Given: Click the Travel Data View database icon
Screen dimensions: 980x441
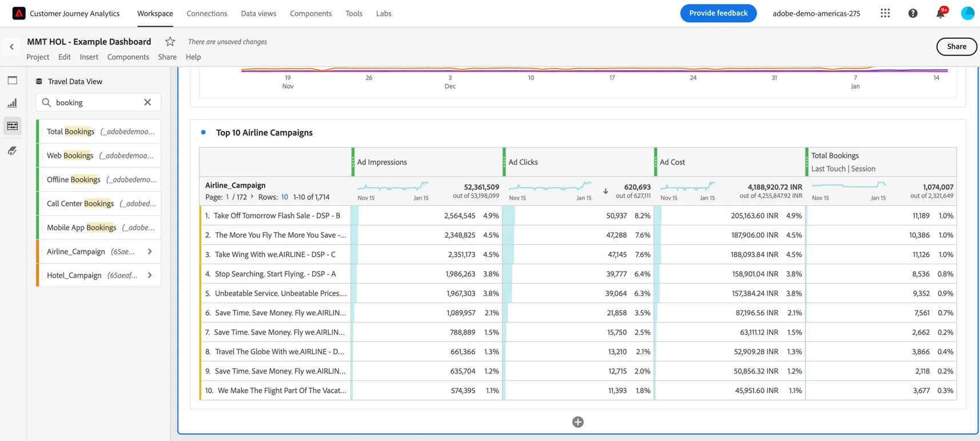Looking at the screenshot, I should [x=39, y=81].
